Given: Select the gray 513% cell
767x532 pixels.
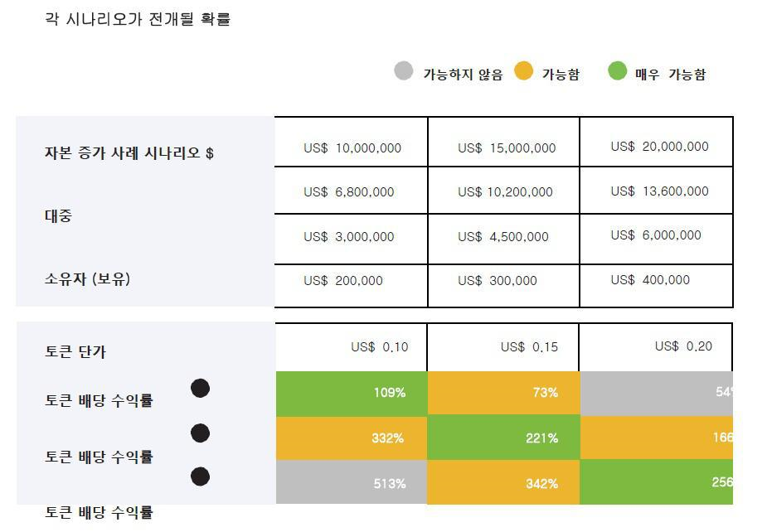Looking at the screenshot, I should [352, 481].
